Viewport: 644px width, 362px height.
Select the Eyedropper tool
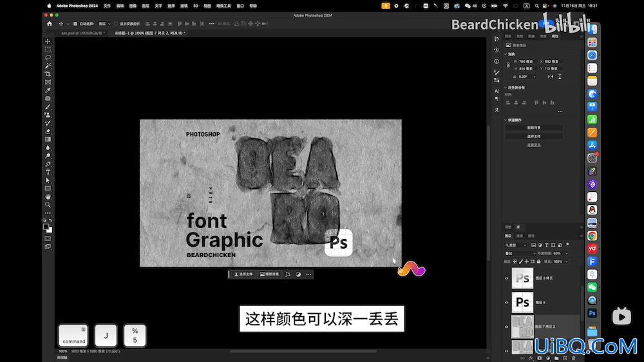click(x=48, y=90)
